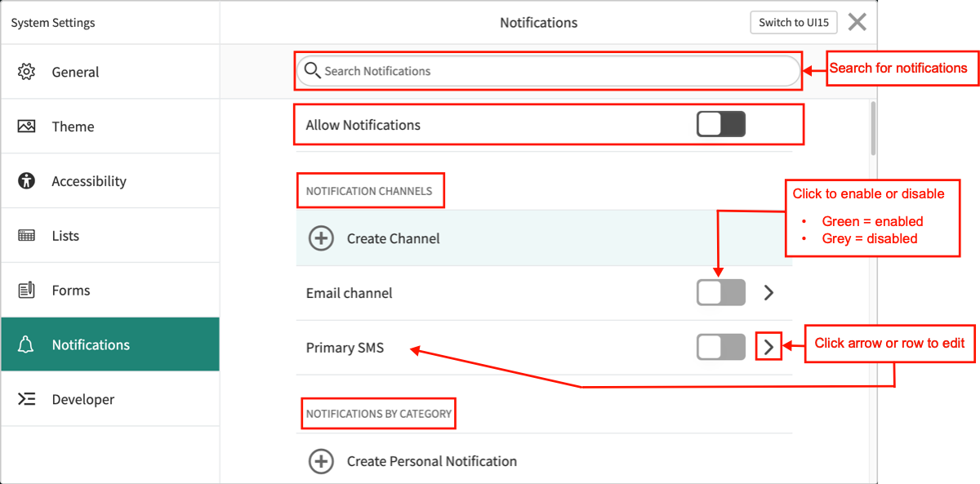This screenshot has width=980, height=484.
Task: Click plus icon beside Create Personal Notification
Action: (x=321, y=461)
